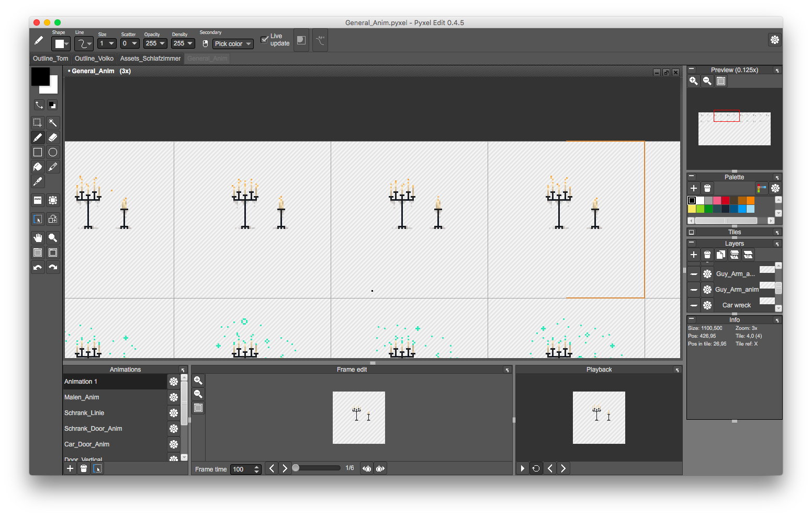Image resolution: width=812 pixels, height=517 pixels.
Task: Toggle visibility of Guy_Arm_anim layer
Action: point(694,290)
